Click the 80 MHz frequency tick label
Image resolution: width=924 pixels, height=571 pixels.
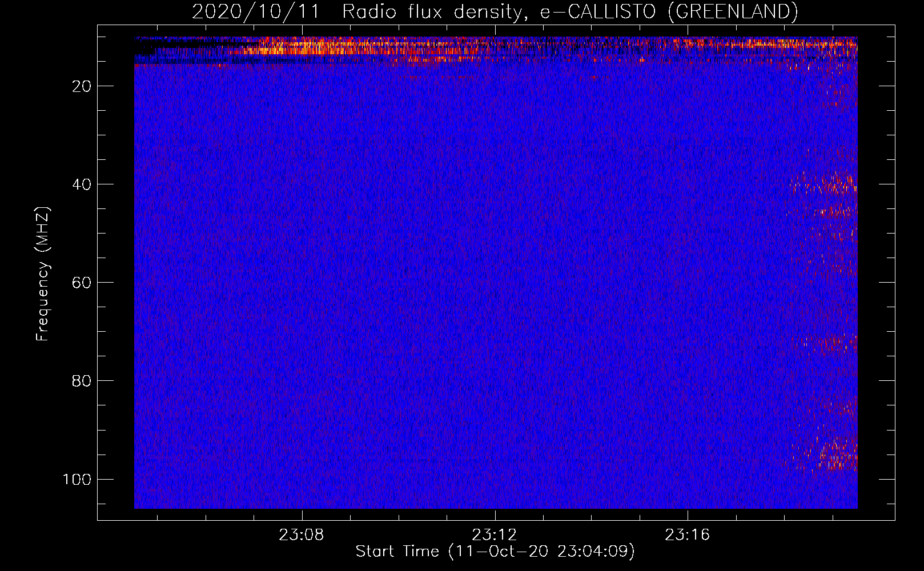click(82, 381)
